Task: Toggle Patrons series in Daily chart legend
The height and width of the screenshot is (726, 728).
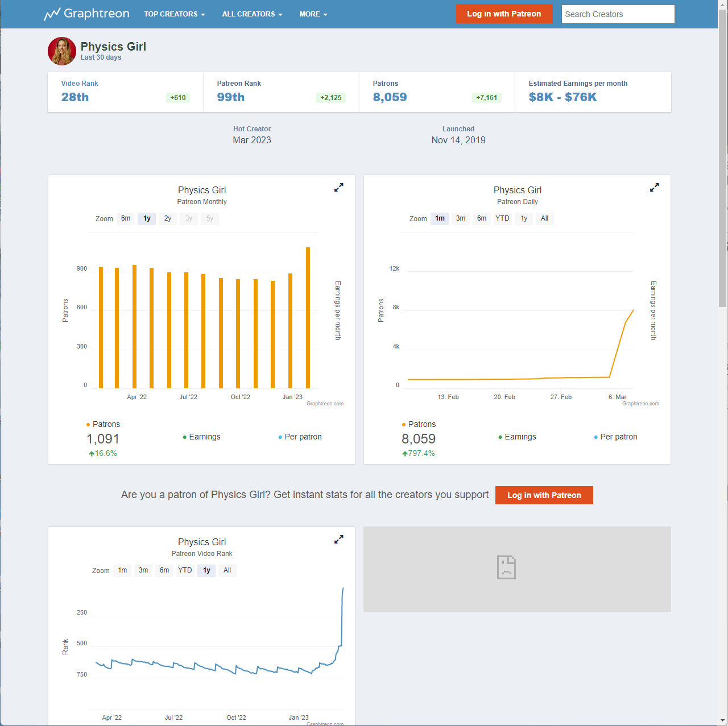Action: 419,424
